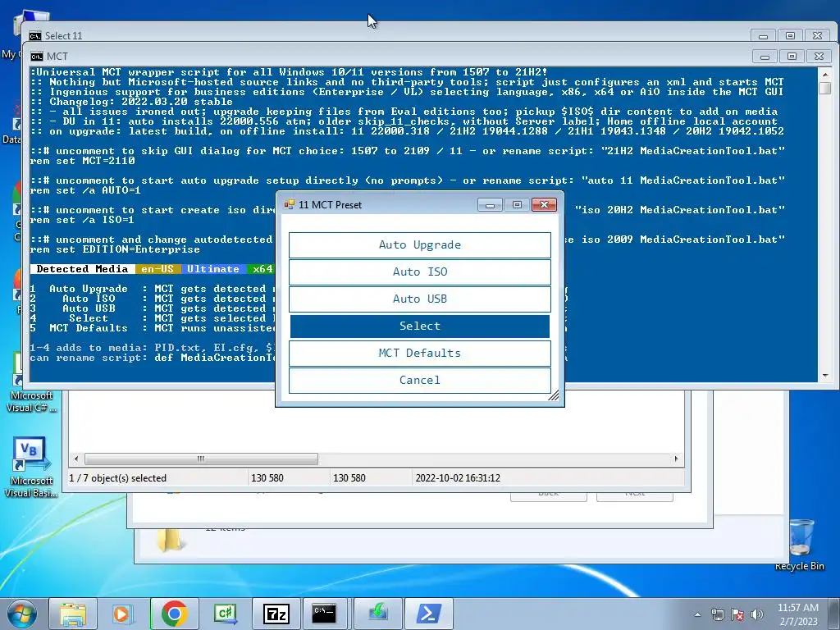Viewport: 840px width, 630px height.
Task: Click the '1 / 7 object(s) selected' status text
Action: (118, 478)
